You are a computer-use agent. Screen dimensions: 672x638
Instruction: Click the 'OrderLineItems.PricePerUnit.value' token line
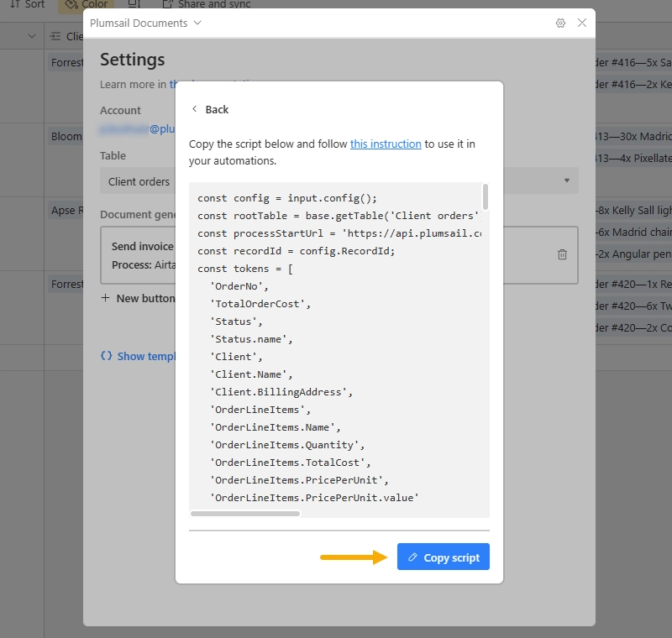314,498
